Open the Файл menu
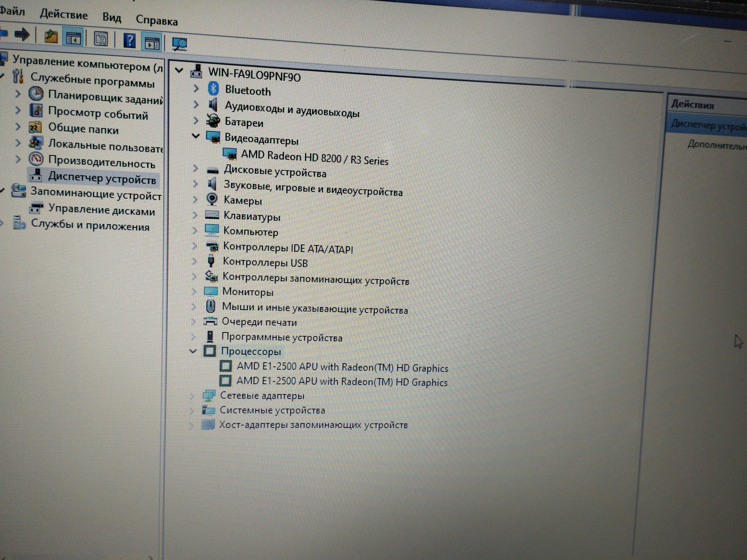This screenshot has width=747, height=560. (12, 11)
